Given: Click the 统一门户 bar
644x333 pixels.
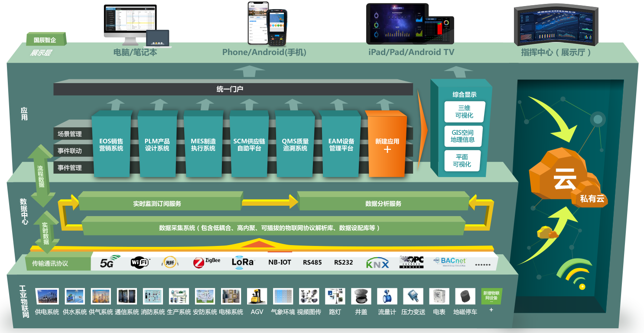Looking at the screenshot, I should [x=233, y=90].
